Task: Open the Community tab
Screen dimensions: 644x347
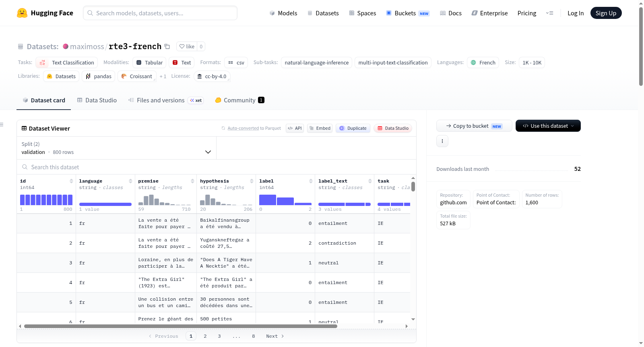Action: 239,100
